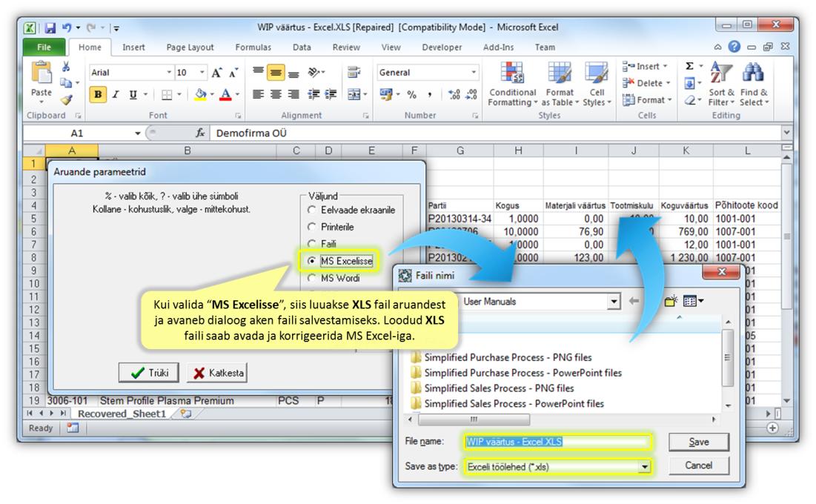Increase font size with Grow Font icon

point(216,73)
